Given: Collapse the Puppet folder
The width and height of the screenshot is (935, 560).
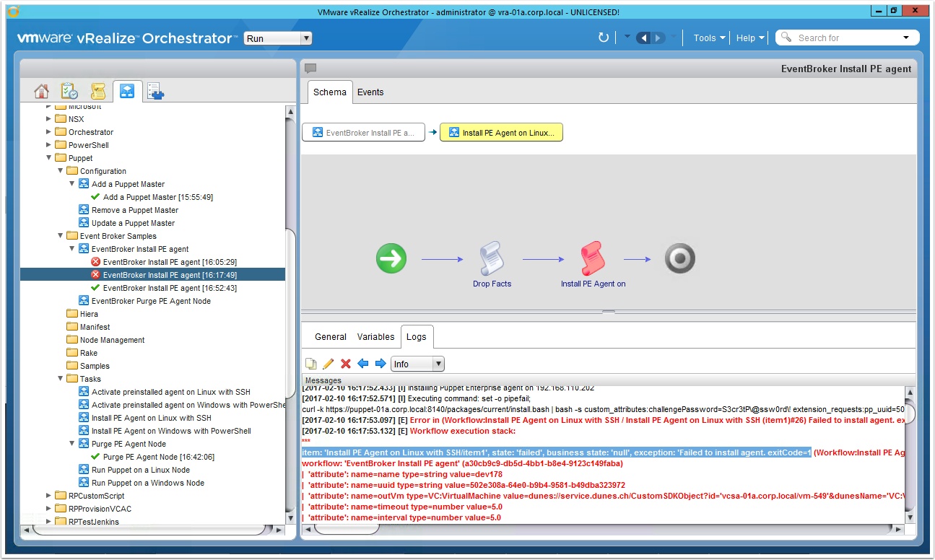Looking at the screenshot, I should [x=49, y=158].
